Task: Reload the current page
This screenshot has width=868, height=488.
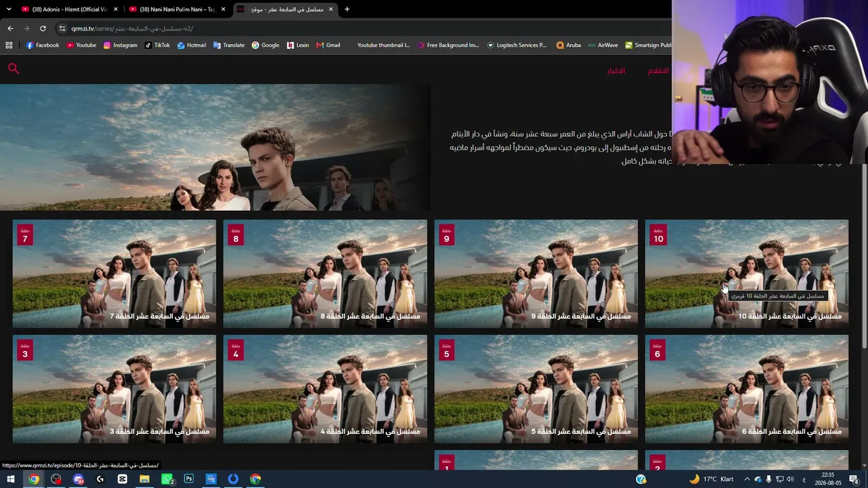Action: coord(43,28)
